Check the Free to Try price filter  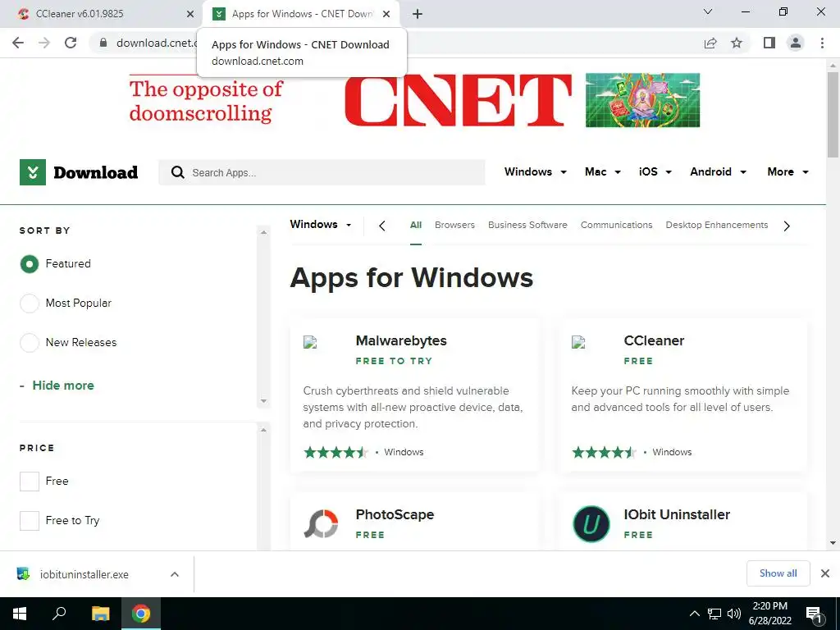tap(30, 520)
